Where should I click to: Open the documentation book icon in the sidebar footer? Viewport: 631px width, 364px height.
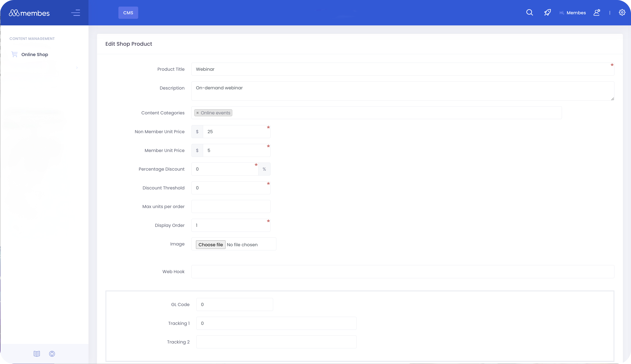pos(37,353)
